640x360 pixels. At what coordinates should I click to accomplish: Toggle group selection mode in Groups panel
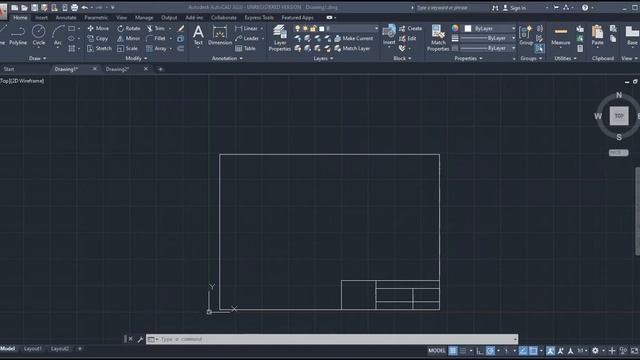click(540, 48)
